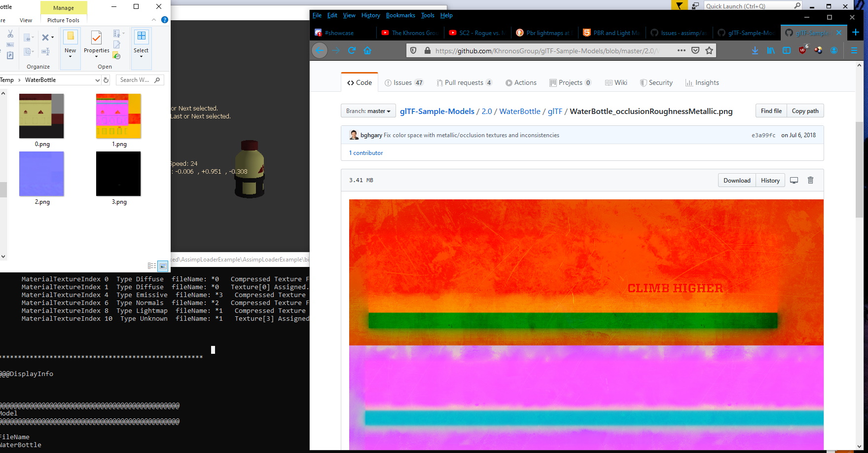Image resolution: width=868 pixels, height=453 pixels.
Task: Open file in GitHub Desktop icon
Action: pos(794,180)
